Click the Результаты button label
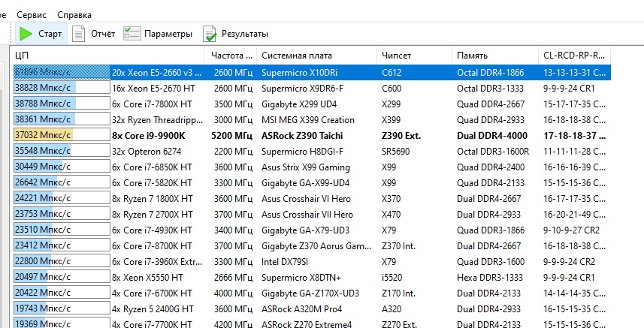This screenshot has height=328, width=644. [x=244, y=34]
